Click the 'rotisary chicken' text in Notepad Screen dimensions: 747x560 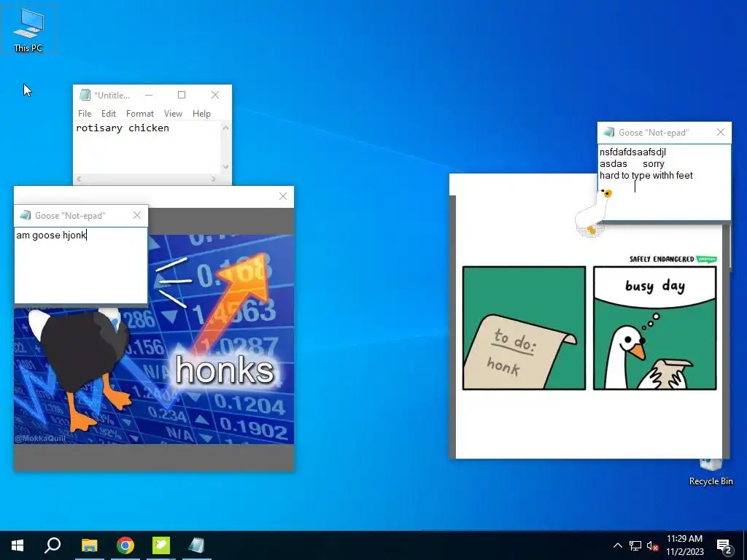[x=123, y=128]
